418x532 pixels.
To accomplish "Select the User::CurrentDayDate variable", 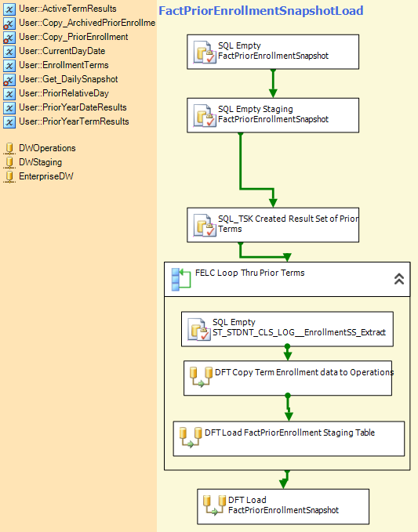I will coord(54,51).
